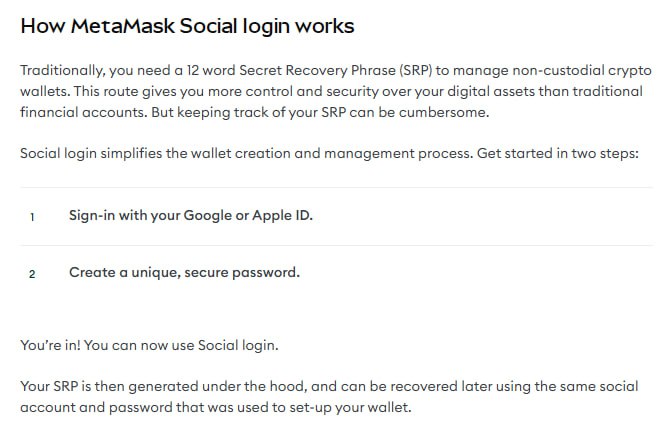
Task: Click the step number 2 marker
Action: click(x=32, y=274)
